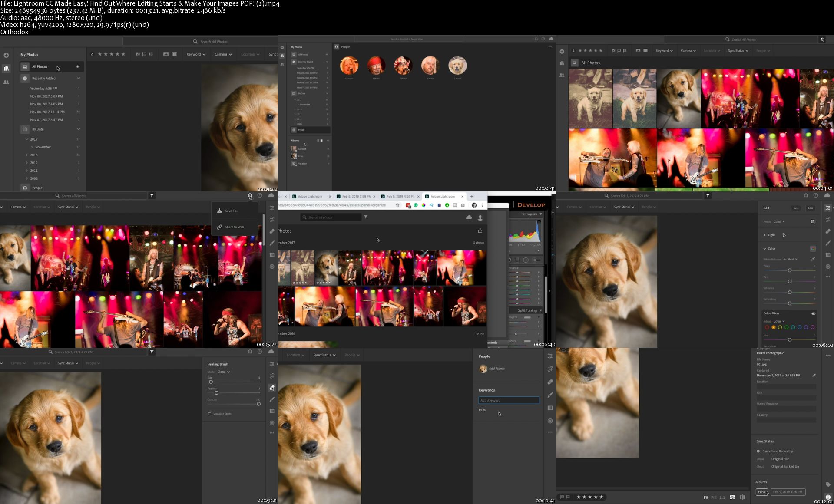Image resolution: width=834 pixels, height=504 pixels.
Task: Open the Echo album in 00:02:41 frame
Action: coord(310,156)
